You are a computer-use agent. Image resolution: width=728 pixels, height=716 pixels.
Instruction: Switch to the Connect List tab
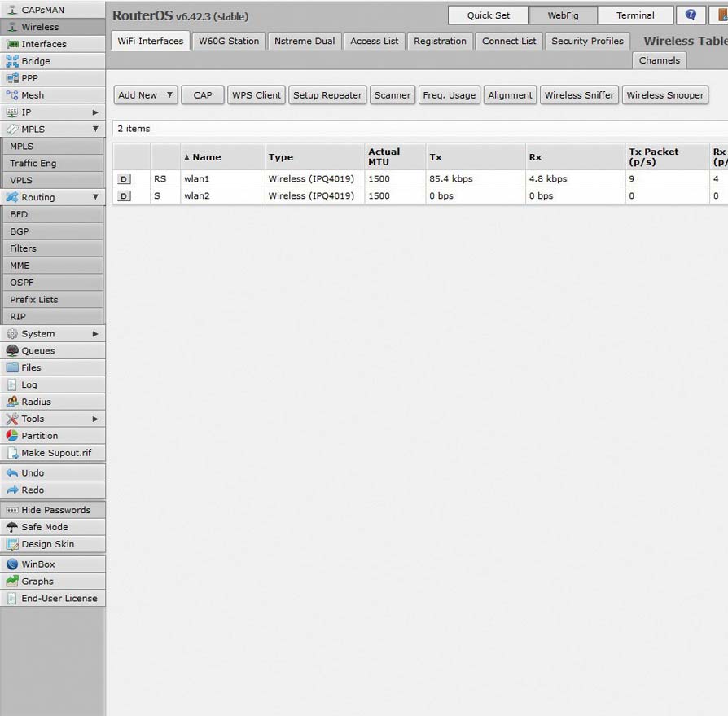tap(509, 41)
